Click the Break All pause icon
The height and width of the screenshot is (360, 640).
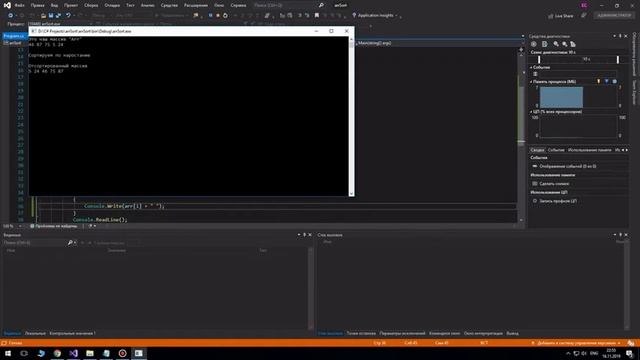[x=211, y=16]
